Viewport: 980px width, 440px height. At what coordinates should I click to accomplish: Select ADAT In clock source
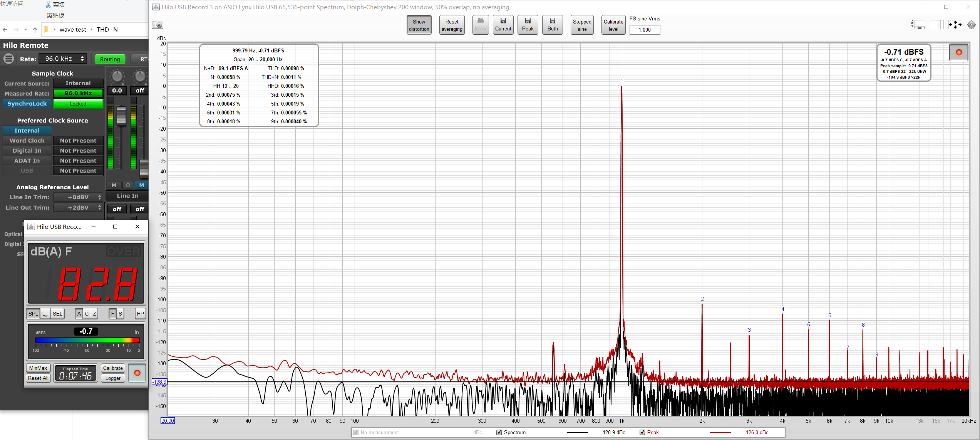[x=27, y=161]
